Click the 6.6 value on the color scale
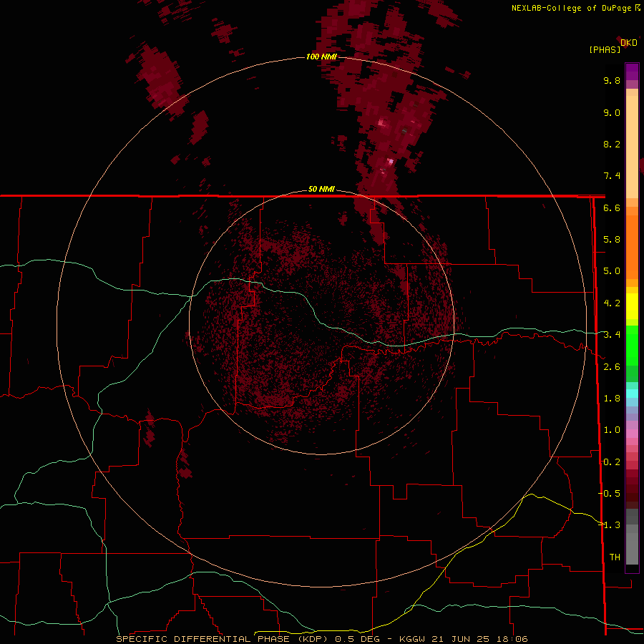Screen dimensions: 644x644 pyautogui.click(x=612, y=208)
